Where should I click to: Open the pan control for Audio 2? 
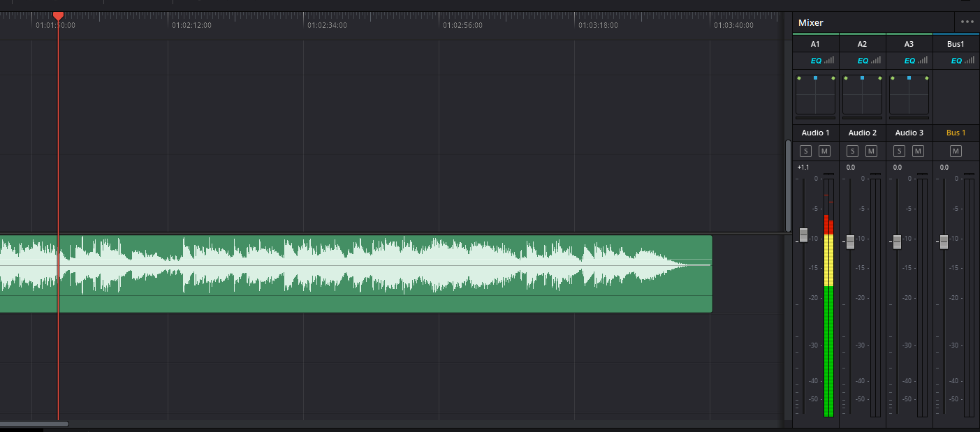click(x=862, y=95)
